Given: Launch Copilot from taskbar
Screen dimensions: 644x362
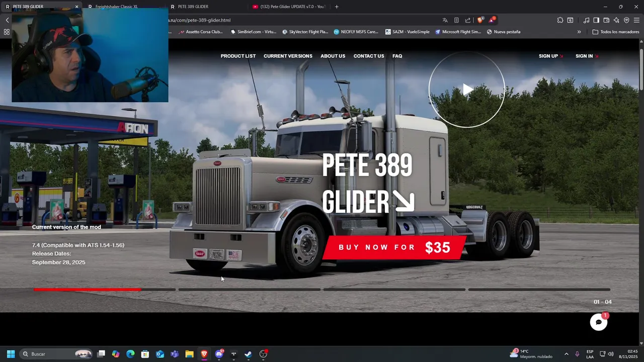Looking at the screenshot, I should coord(116,354).
